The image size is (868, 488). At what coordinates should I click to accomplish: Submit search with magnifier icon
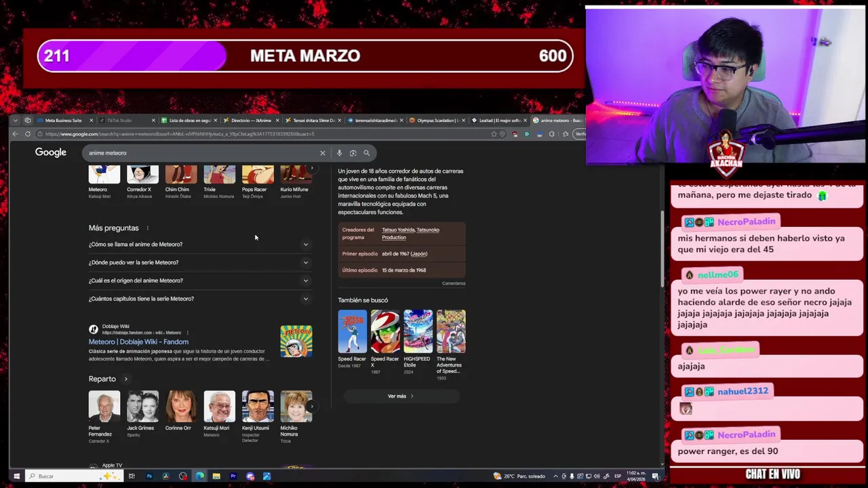click(367, 153)
